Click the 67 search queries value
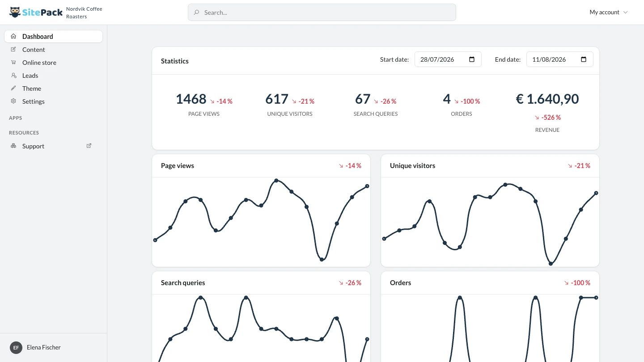 click(x=363, y=99)
